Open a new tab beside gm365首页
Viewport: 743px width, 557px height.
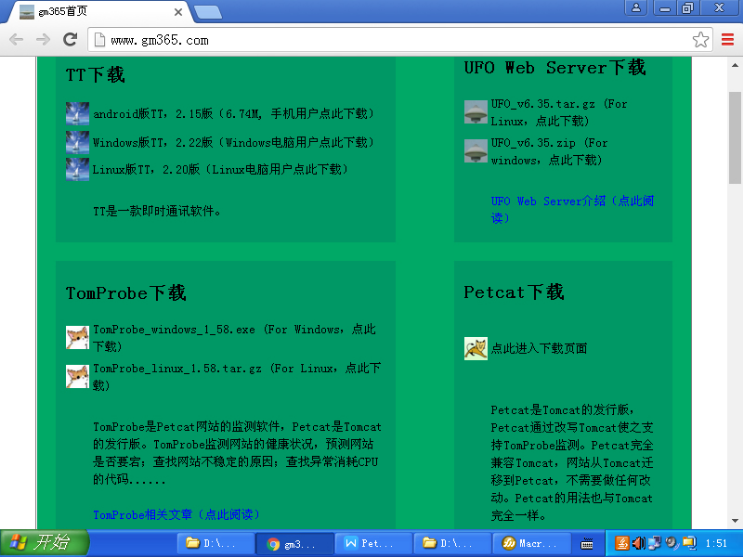[x=208, y=12]
